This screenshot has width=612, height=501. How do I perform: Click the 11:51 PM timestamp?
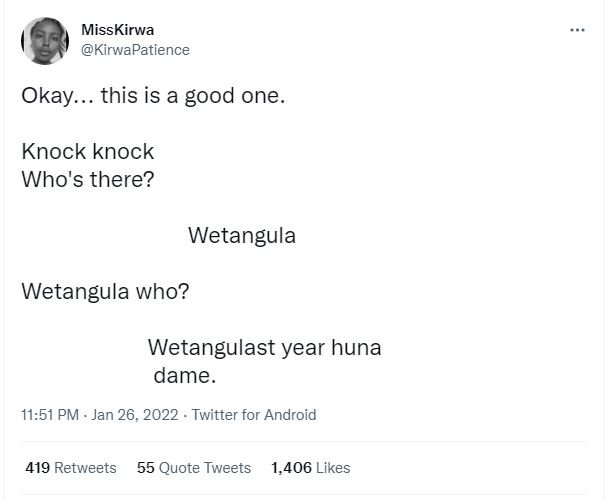49,415
